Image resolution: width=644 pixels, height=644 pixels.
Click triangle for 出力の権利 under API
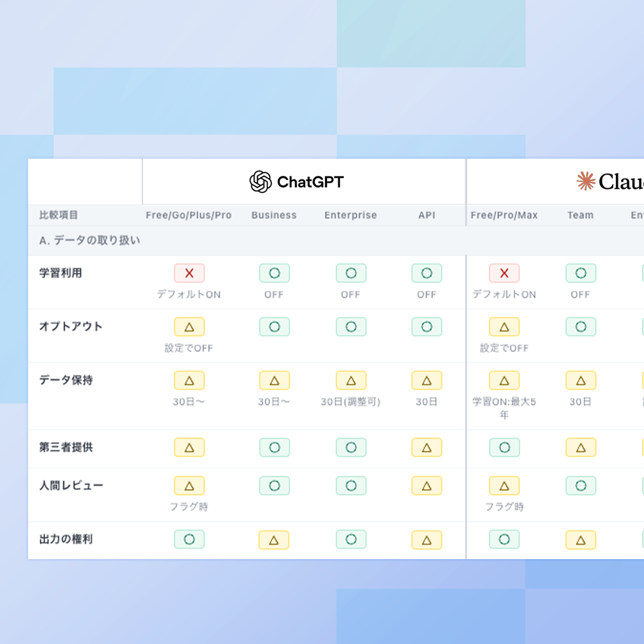[x=427, y=540]
